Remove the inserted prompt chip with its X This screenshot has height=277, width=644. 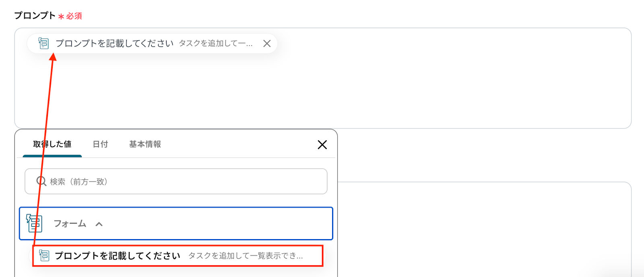pos(267,44)
